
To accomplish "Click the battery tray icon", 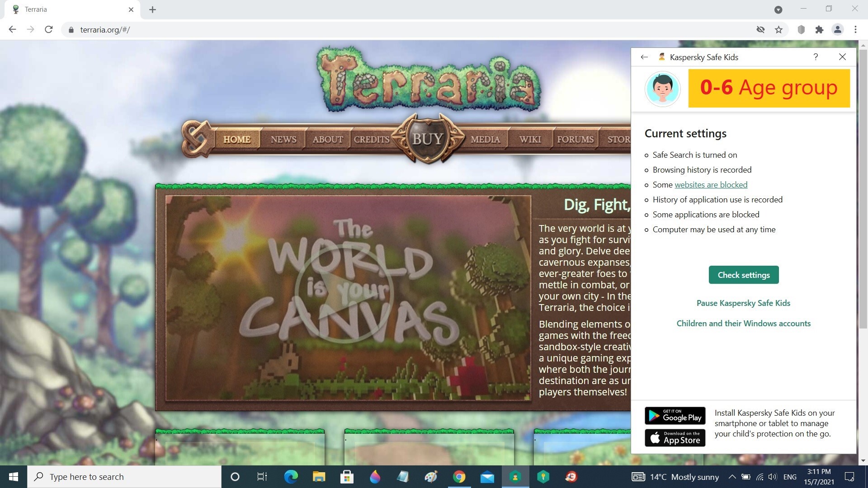I will pos(746,477).
